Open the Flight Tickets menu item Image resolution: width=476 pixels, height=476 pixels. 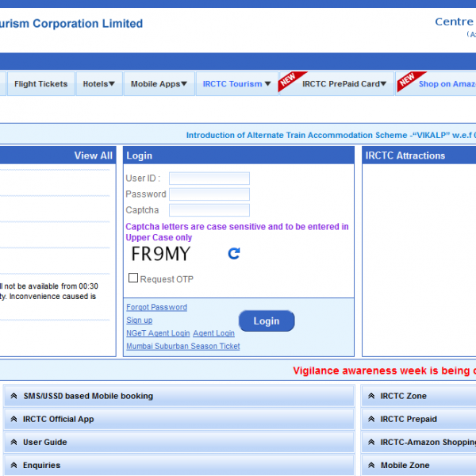coord(41,84)
